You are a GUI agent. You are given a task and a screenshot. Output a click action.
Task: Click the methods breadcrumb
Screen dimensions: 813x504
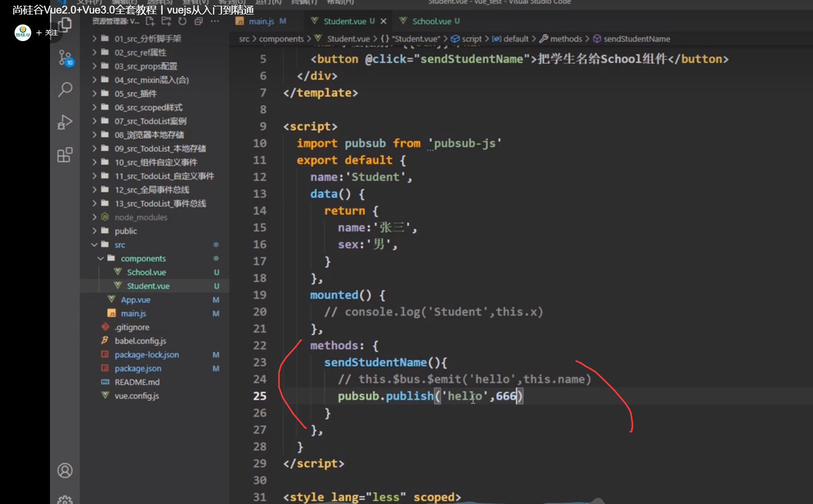click(x=561, y=39)
